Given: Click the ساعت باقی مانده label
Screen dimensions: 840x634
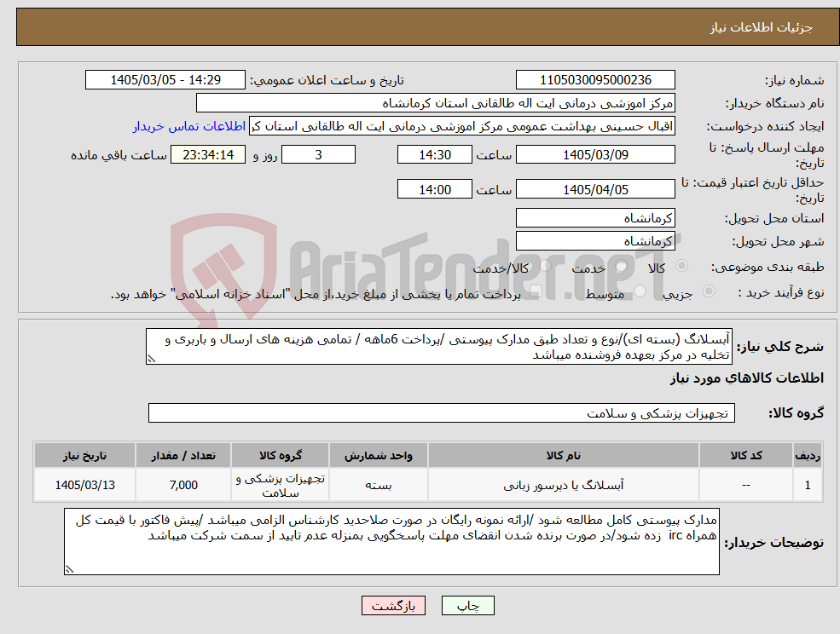Looking at the screenshot, I should click(119, 155).
